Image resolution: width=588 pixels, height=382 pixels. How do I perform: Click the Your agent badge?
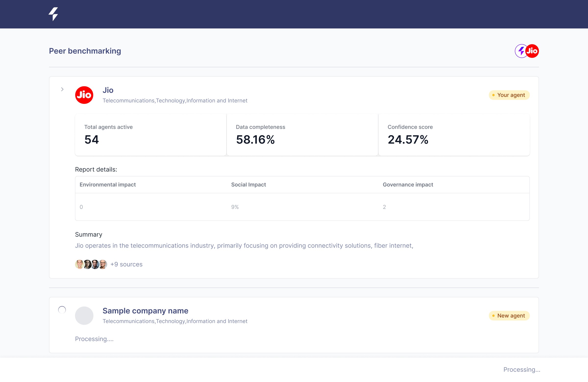coord(509,95)
